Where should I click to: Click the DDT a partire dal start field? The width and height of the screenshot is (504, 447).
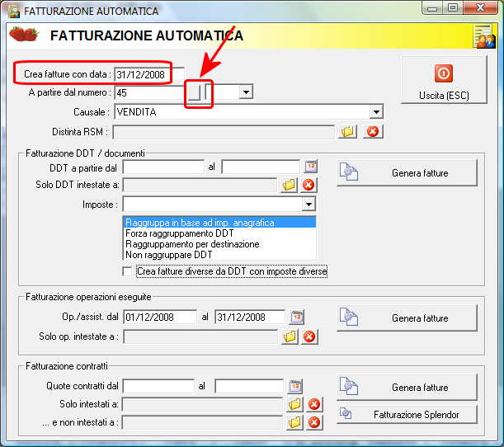tap(163, 167)
